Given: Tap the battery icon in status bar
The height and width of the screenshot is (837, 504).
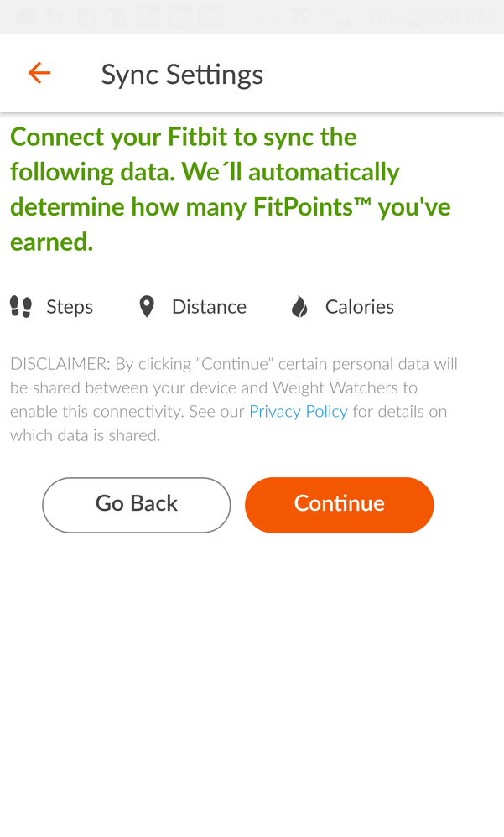Looking at the screenshot, I should pyautogui.click(x=412, y=18).
